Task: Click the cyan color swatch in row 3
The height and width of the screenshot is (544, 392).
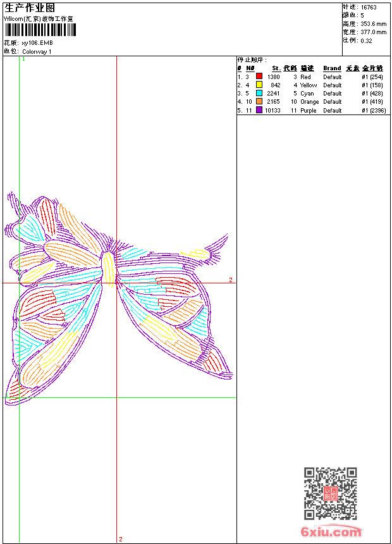Action: click(x=259, y=93)
